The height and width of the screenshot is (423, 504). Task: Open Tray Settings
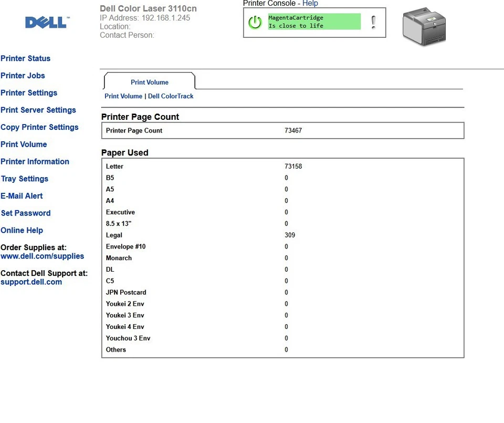tap(24, 179)
